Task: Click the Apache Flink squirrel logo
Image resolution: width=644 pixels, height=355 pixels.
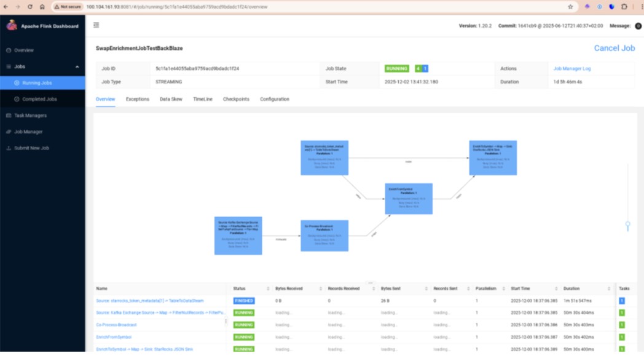Action: click(12, 25)
